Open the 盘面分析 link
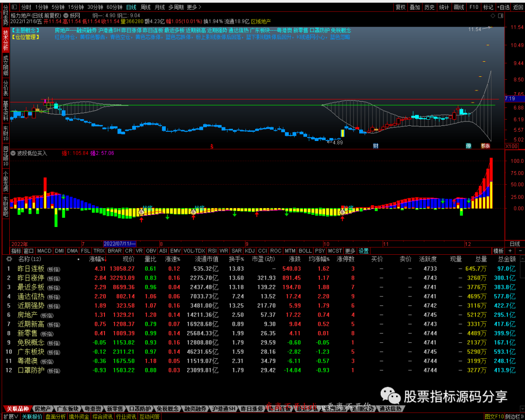525x420 pixels. pyautogui.click(x=55, y=417)
